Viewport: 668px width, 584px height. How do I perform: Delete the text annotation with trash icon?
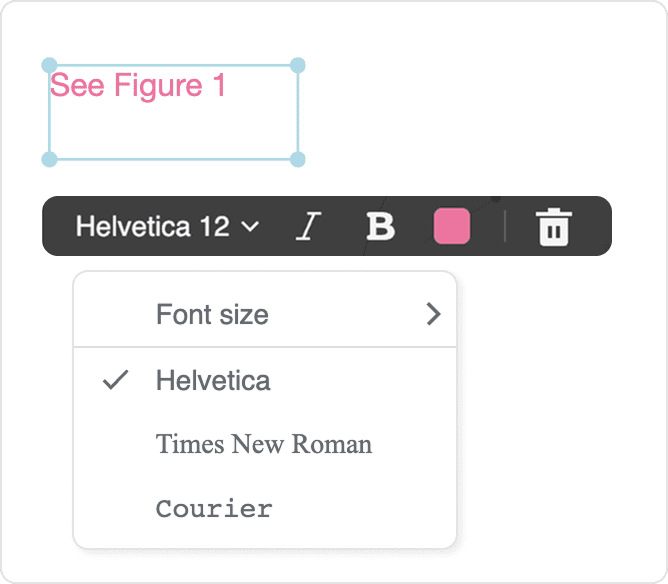[x=553, y=227]
